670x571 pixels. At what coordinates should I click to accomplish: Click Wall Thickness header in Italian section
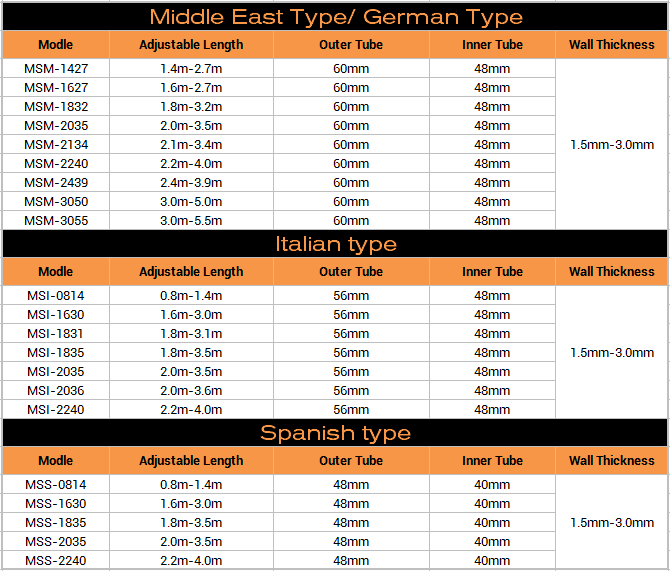[611, 272]
